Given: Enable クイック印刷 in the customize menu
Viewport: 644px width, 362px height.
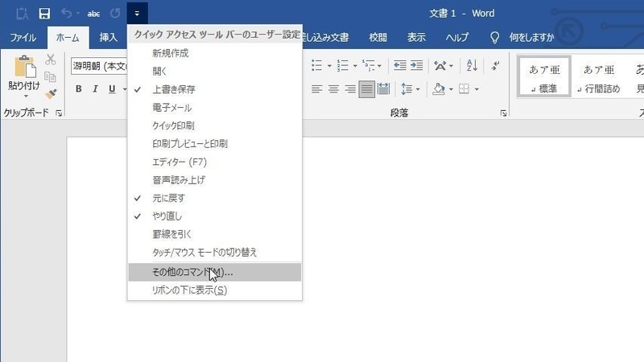Looking at the screenshot, I should click(x=214, y=125).
